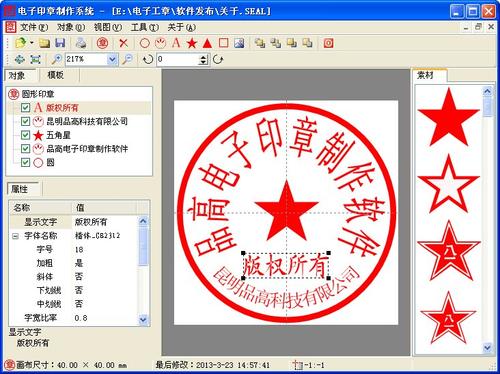Click the insert picture toolbar icon
This screenshot has width=500, height=374.
(x=239, y=43)
